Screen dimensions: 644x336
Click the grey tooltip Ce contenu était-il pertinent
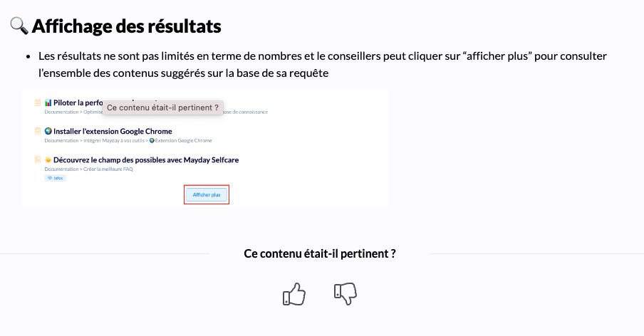point(162,107)
